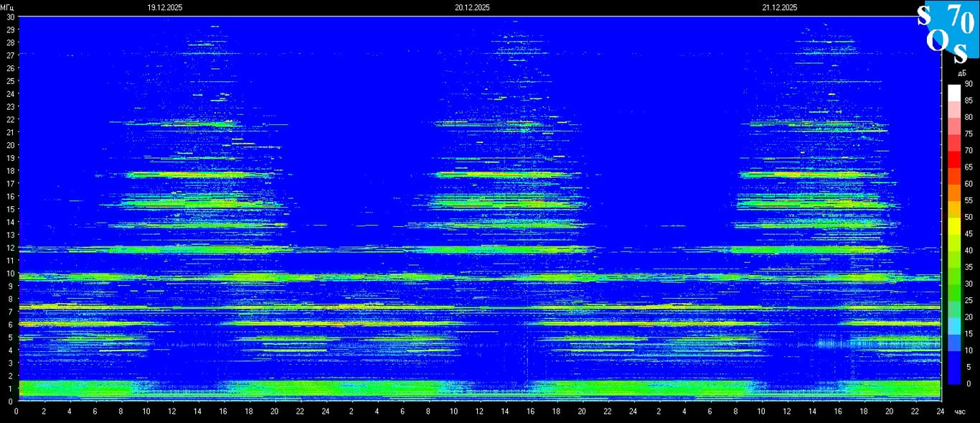Select the 20.12.2025 date label
980x423 pixels.
pos(472,7)
